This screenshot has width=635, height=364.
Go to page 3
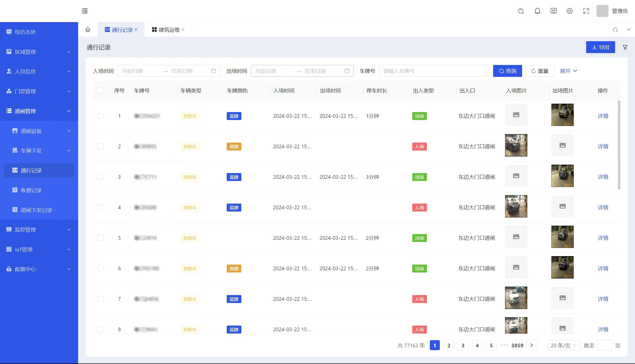[x=463, y=345]
